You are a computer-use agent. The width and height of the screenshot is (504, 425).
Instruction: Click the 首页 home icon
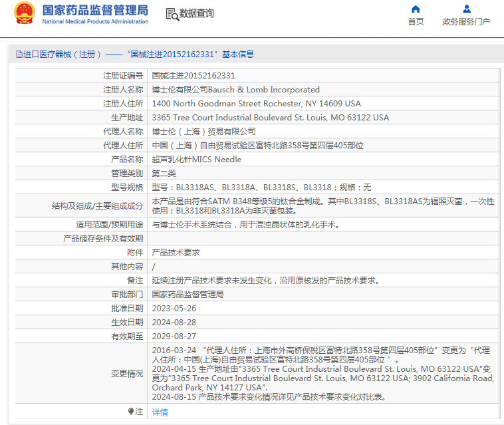tap(416, 9)
